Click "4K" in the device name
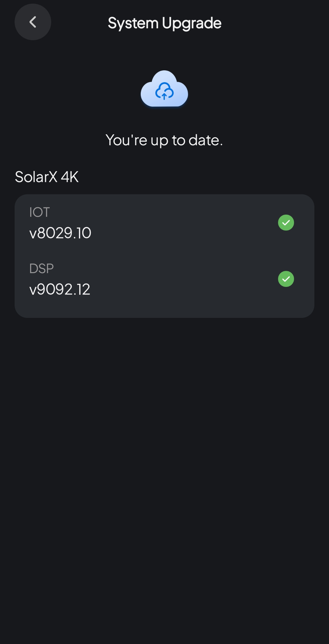 (70, 177)
